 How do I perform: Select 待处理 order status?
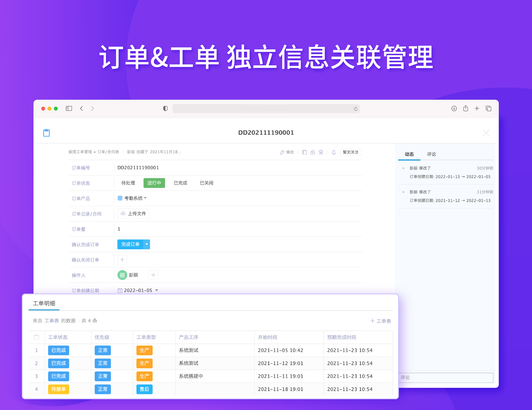click(128, 183)
